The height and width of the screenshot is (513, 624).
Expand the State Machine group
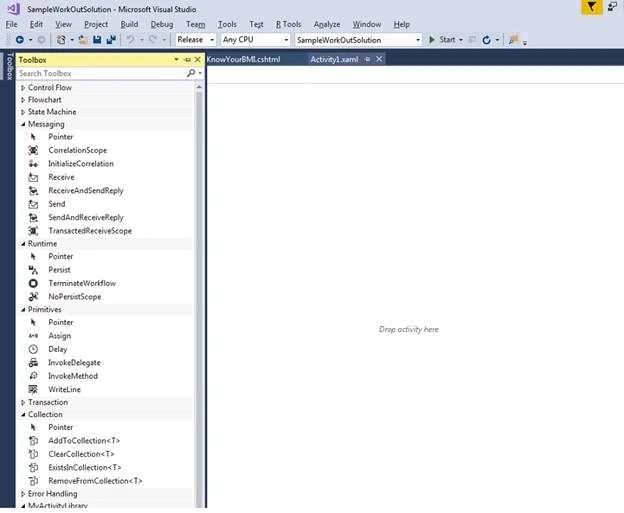coord(23,112)
